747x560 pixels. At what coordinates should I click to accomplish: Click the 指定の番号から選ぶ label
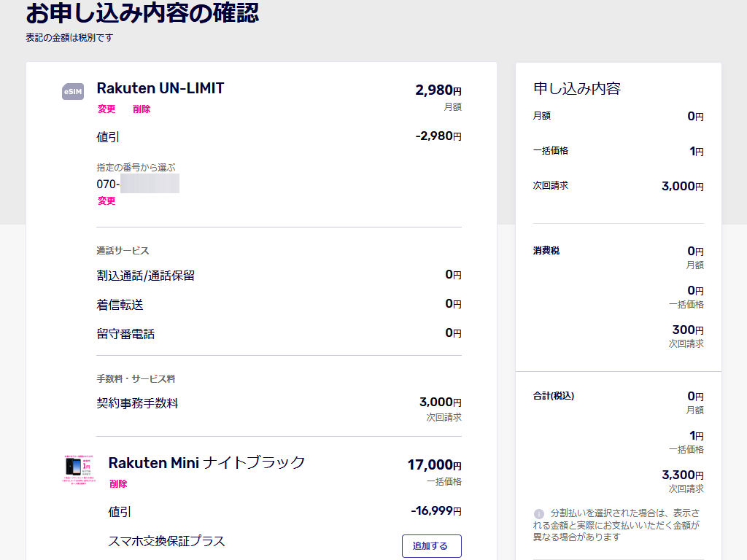(x=136, y=168)
